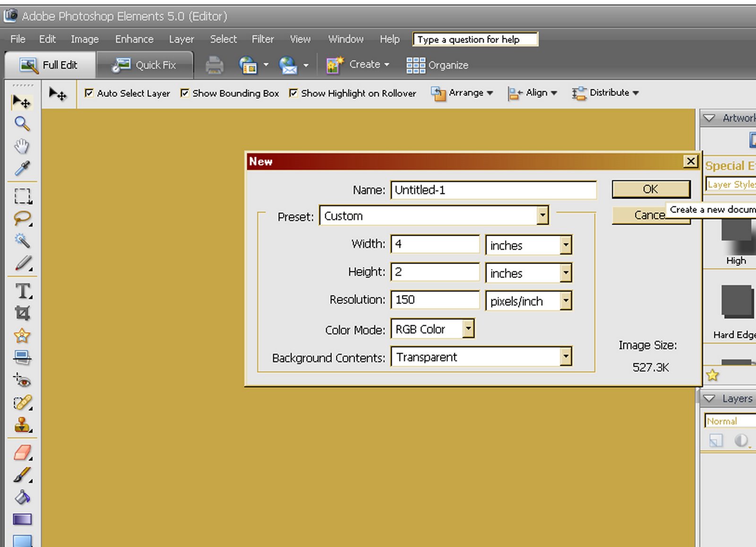Viewport: 756px width, 547px height.
Task: Select the Paint Bucket tool
Action: [22, 497]
